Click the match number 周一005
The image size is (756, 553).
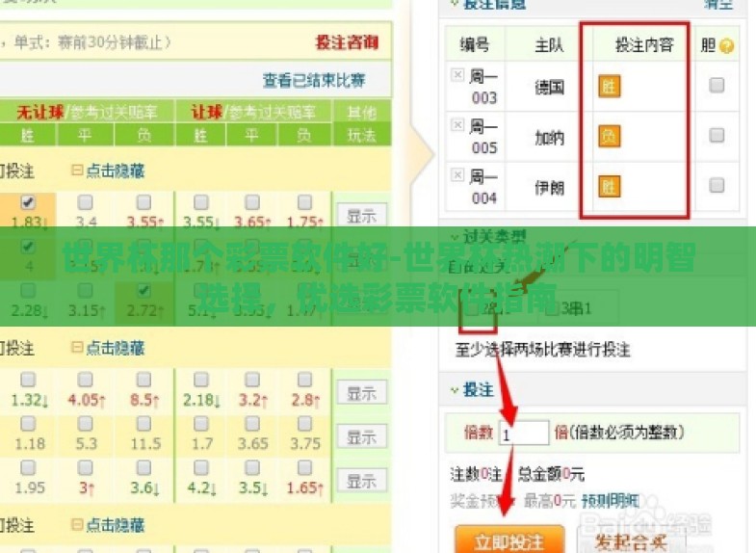pos(483,137)
